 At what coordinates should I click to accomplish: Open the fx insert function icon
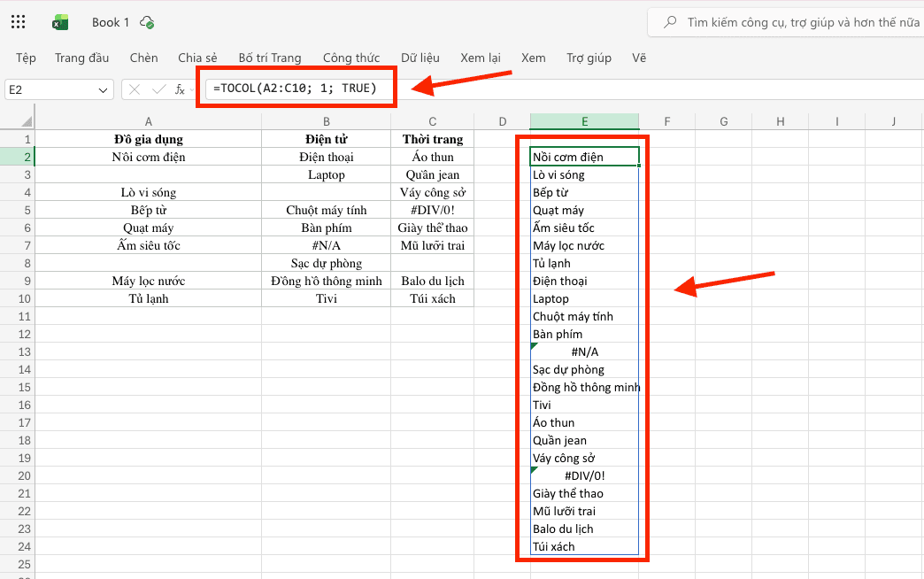point(180,89)
